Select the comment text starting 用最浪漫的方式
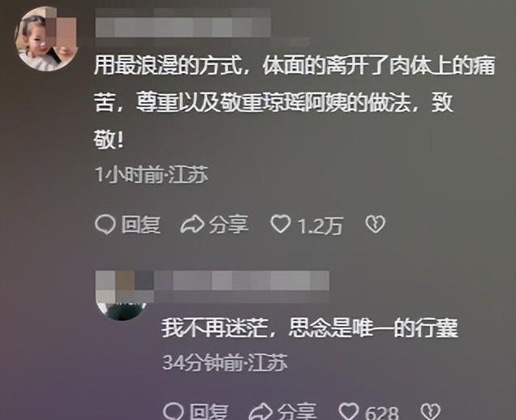The width and height of the screenshot is (516, 420). 295,103
